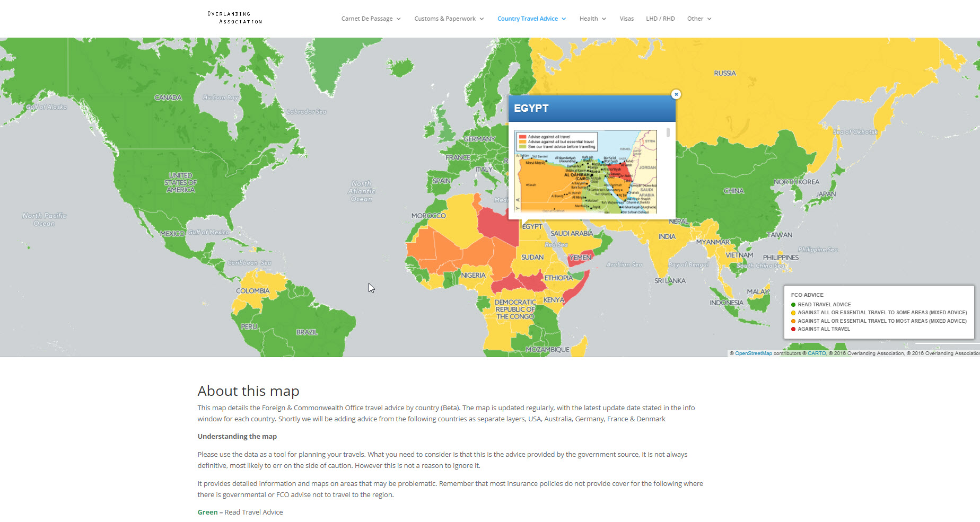The height and width of the screenshot is (522, 980).
Task: Open the CARTO attribution link
Action: [817, 353]
